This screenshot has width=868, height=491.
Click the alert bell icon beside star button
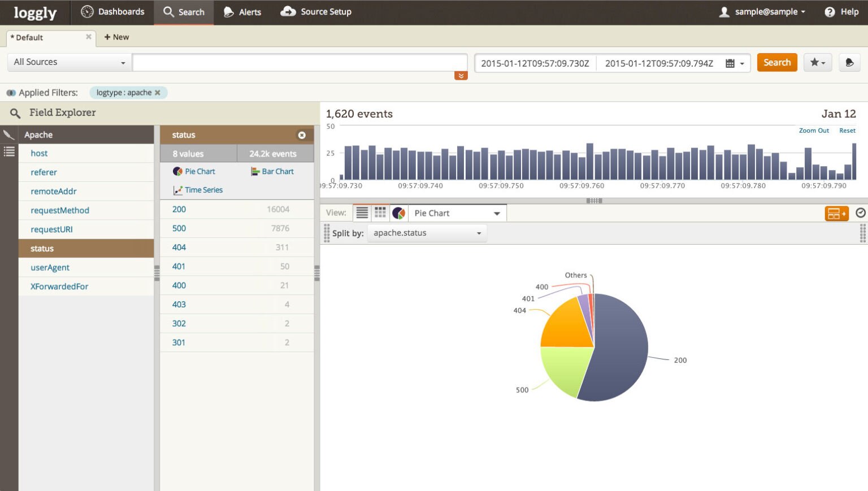pos(849,63)
